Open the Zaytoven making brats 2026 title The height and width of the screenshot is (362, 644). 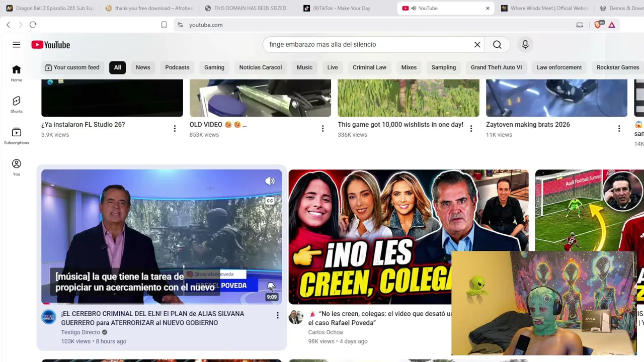click(x=528, y=125)
